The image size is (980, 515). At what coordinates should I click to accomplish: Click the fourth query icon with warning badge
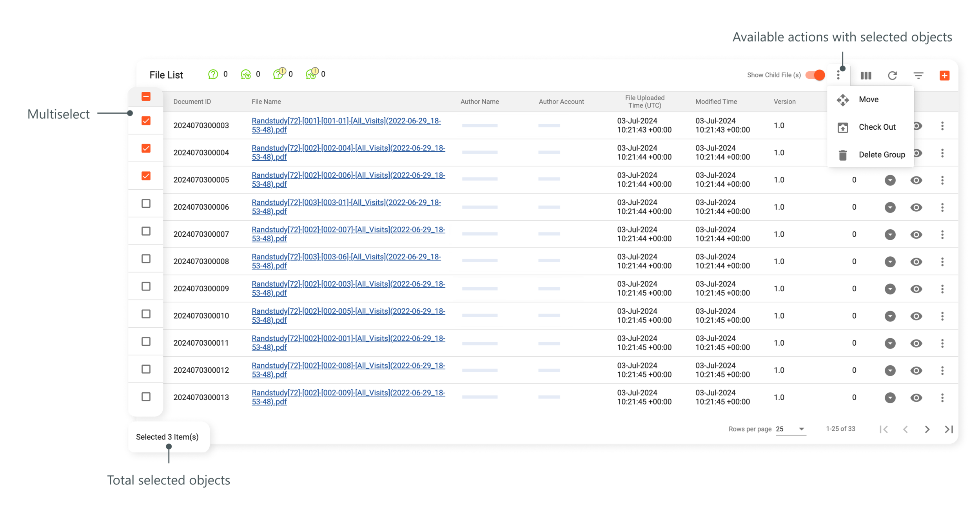312,73
